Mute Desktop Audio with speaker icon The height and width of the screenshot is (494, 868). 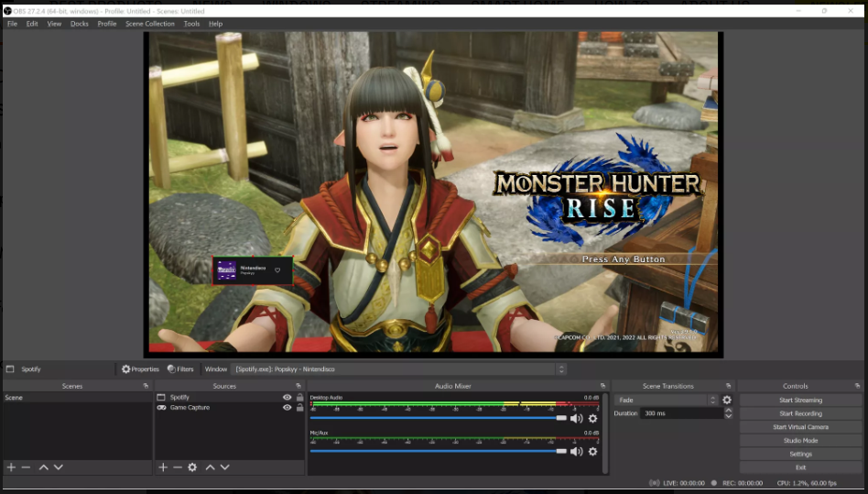pos(576,419)
